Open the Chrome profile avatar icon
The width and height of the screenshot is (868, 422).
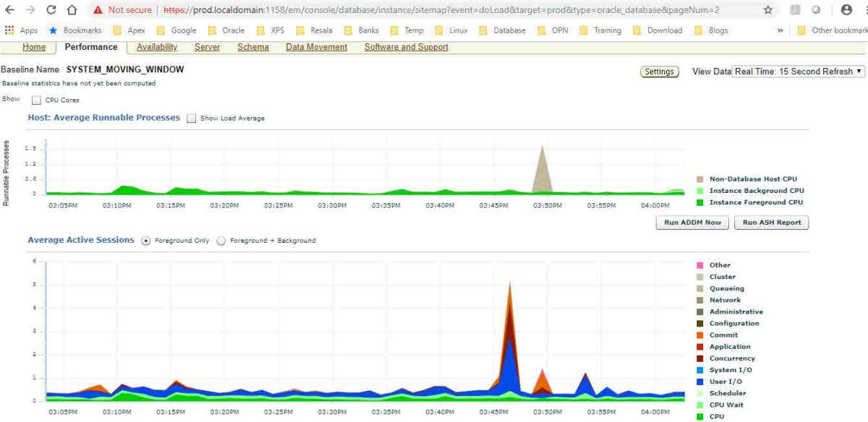click(x=846, y=10)
